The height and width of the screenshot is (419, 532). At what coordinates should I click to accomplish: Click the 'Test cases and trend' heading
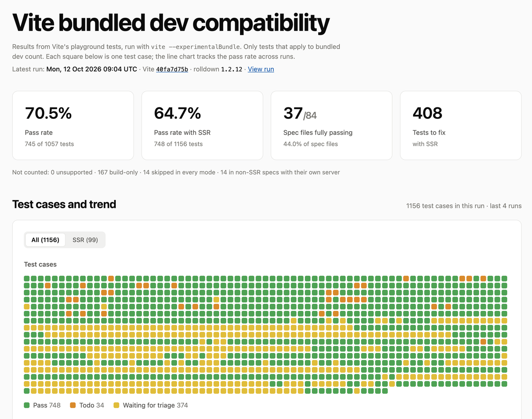pos(64,204)
